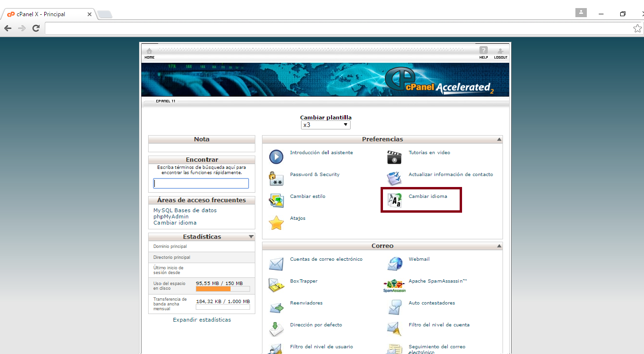Screen dimensions: 644x354
Task: Collapse the Correo section arrow
Action: [x=499, y=246]
